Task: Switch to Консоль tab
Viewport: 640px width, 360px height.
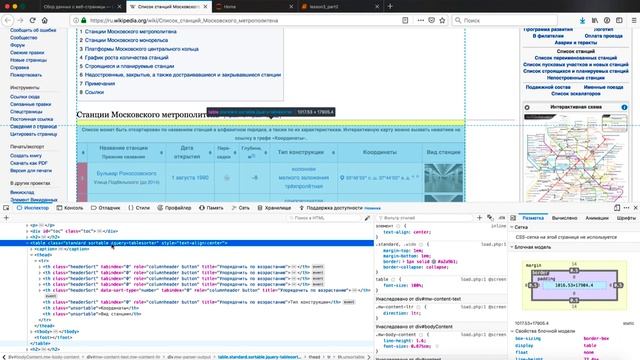Action: [x=70, y=208]
